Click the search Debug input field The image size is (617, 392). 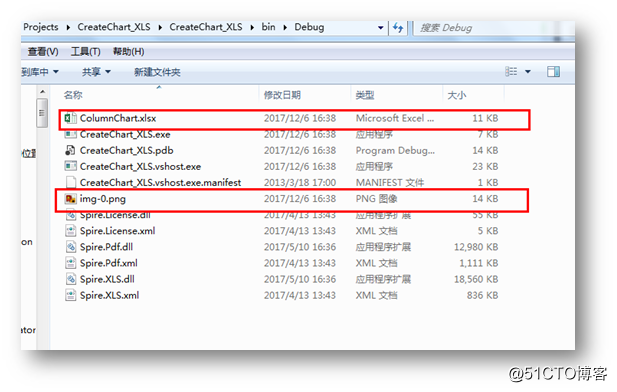[x=494, y=28]
